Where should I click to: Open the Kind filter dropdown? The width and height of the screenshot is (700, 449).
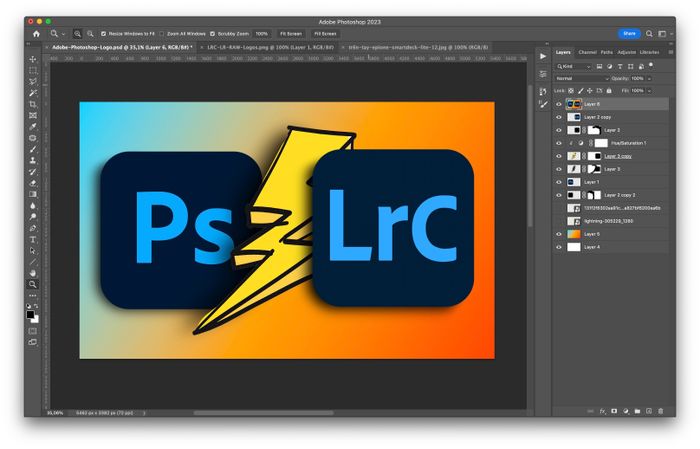click(x=573, y=67)
